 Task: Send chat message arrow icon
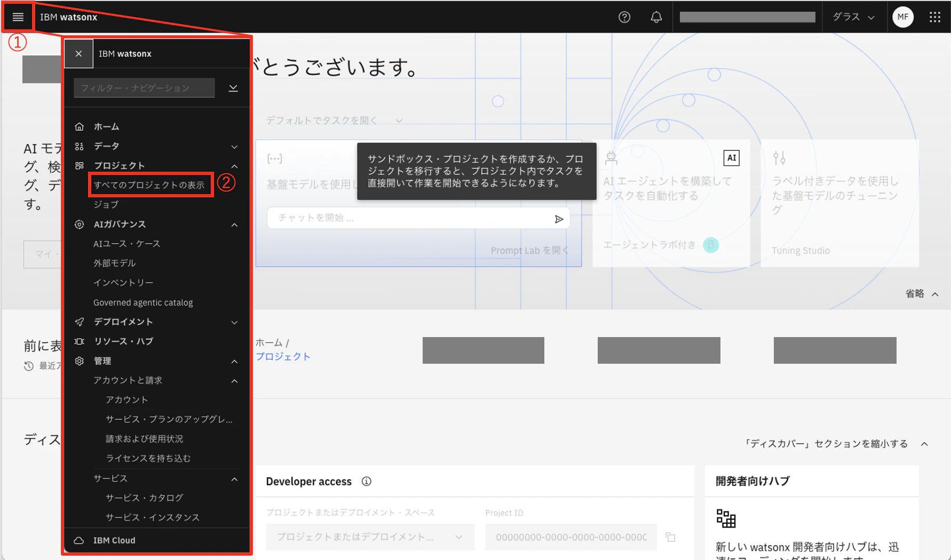click(559, 219)
